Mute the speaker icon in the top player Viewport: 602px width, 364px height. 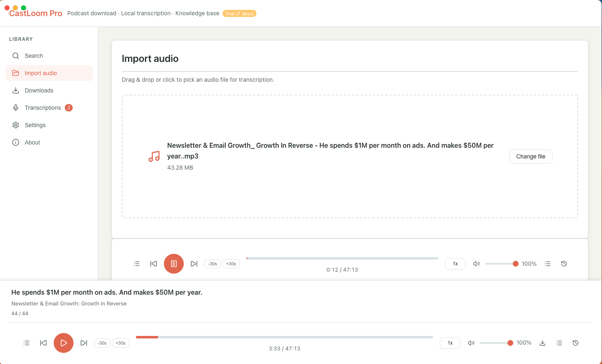[476, 263]
